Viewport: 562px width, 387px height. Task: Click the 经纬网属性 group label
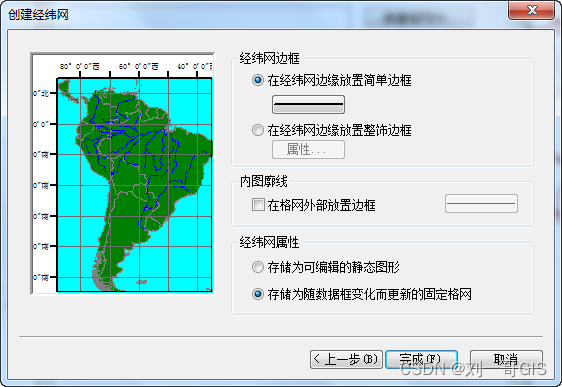[x=269, y=242]
